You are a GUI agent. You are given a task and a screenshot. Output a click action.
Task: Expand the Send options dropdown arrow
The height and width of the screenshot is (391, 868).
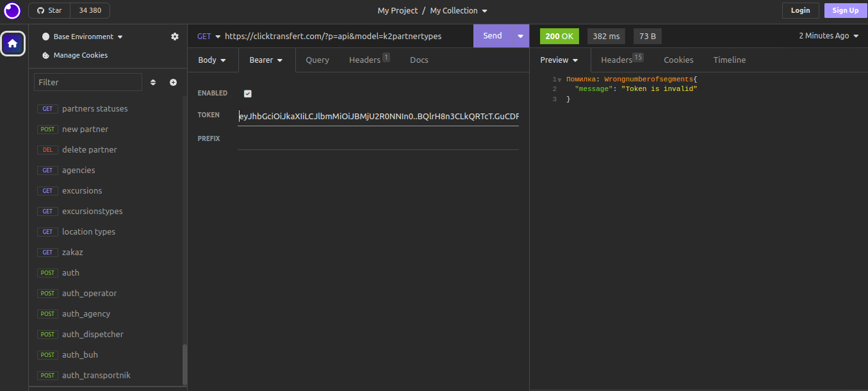[x=520, y=36]
